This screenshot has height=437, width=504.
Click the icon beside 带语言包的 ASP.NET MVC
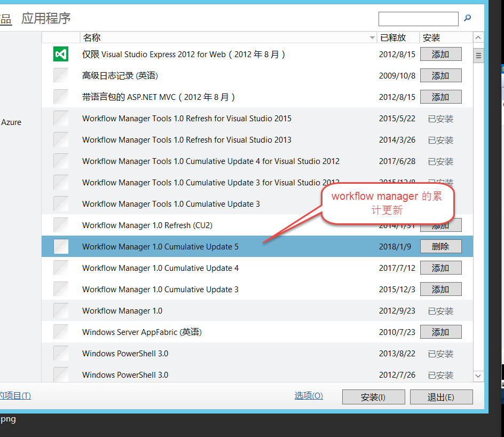(61, 97)
